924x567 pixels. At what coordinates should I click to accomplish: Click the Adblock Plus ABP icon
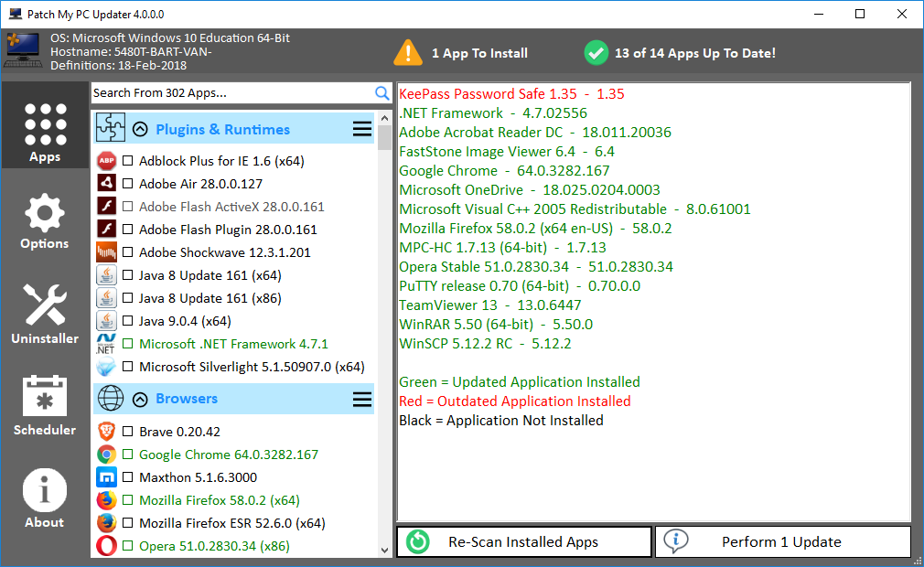[x=107, y=161]
